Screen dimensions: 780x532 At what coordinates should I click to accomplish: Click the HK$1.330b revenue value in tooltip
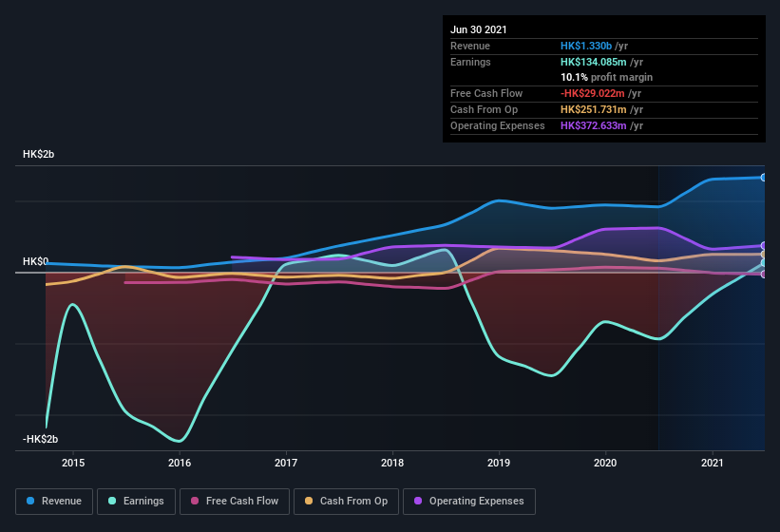586,46
